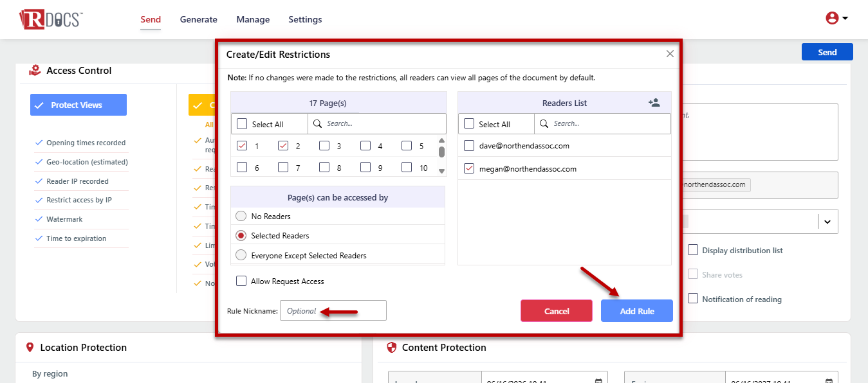Uncheck megan@northendassoc.com reader checkbox

point(469,169)
